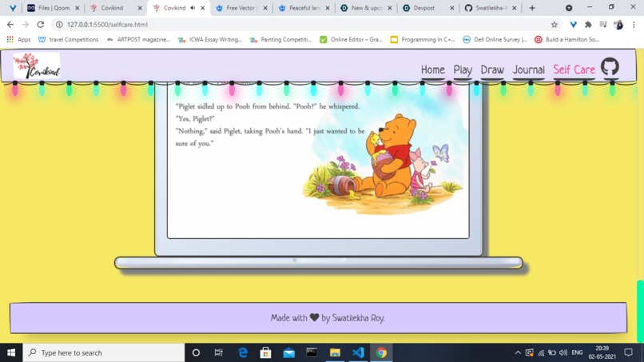This screenshot has width=644, height=362.
Task: Click the ENG language indicator
Action: tap(577, 352)
